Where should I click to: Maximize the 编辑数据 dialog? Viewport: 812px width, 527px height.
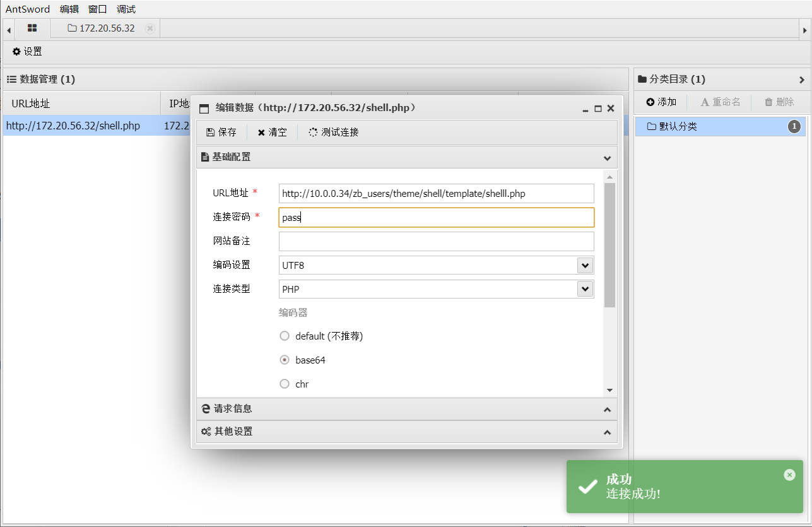tap(598, 109)
